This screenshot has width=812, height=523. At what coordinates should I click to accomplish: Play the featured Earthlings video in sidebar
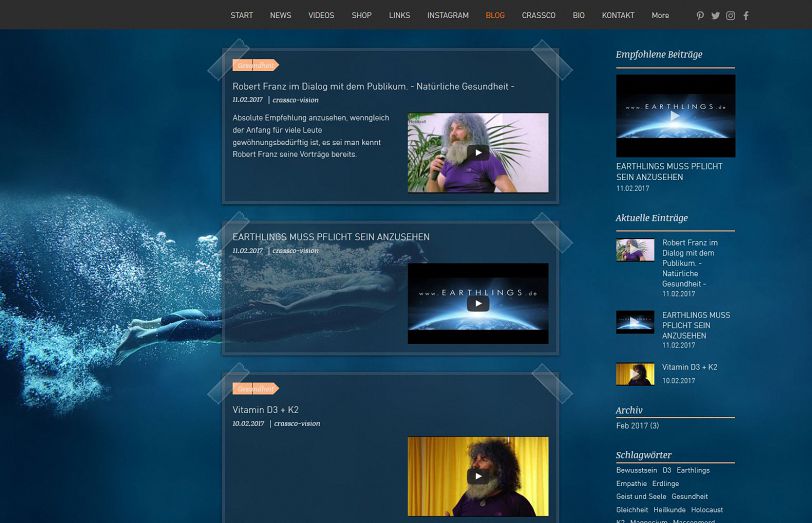tap(675, 116)
